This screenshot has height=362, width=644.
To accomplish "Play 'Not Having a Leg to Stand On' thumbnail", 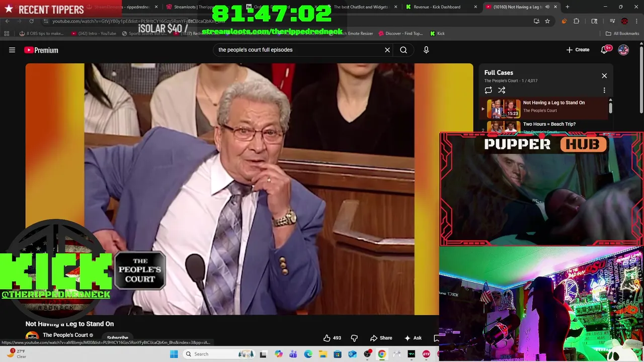I will coord(503,108).
